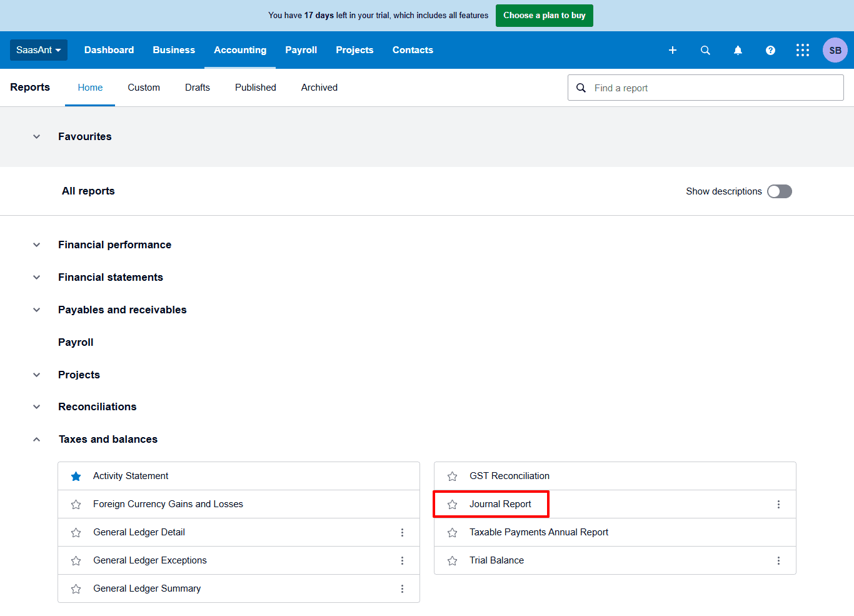
Task: Favourite the Trial Balance report star
Action: [453, 561]
